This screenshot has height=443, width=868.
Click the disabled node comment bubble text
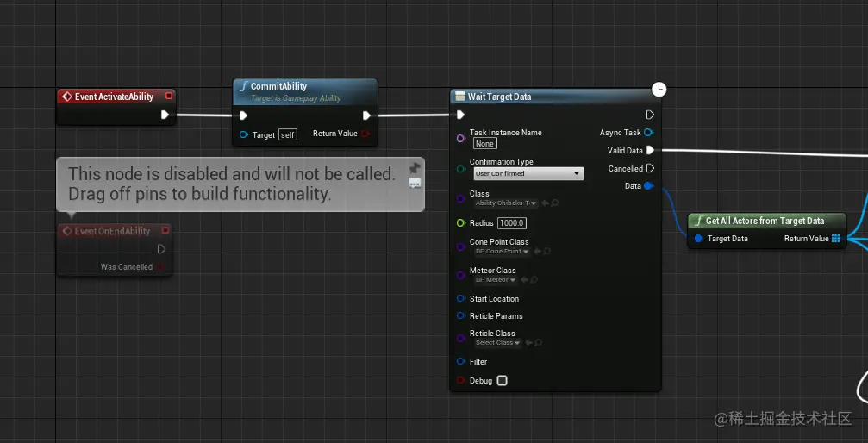click(x=232, y=184)
